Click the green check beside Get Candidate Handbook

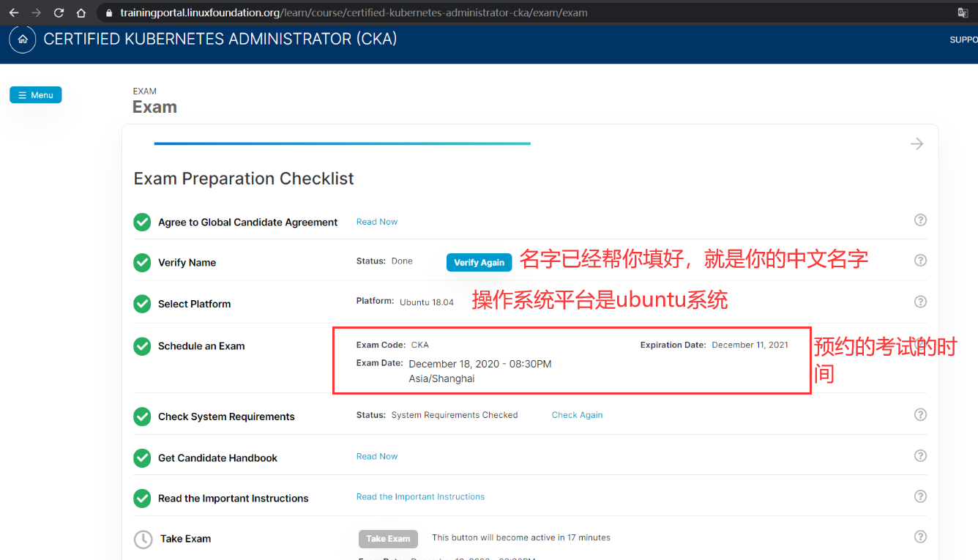[x=142, y=458]
